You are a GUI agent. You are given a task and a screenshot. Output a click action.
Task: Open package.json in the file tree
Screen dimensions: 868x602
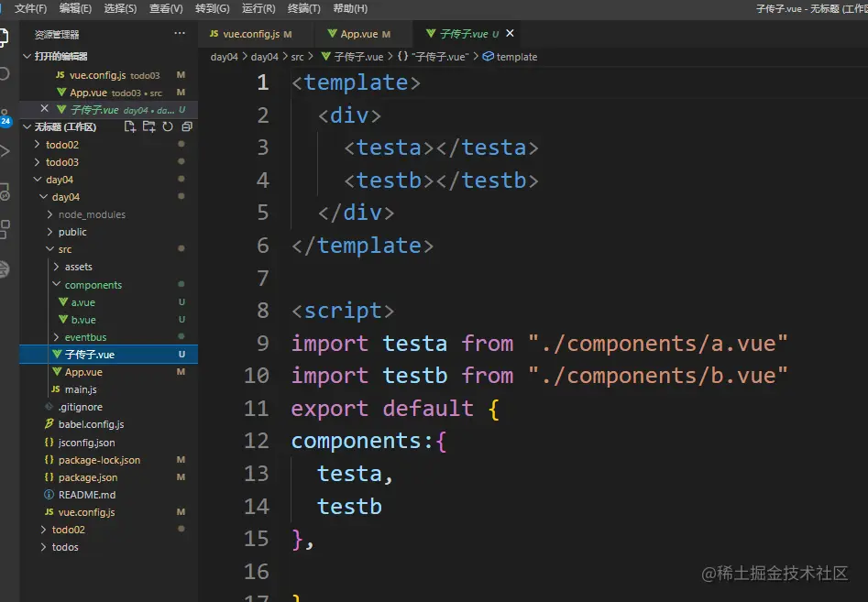(108, 477)
